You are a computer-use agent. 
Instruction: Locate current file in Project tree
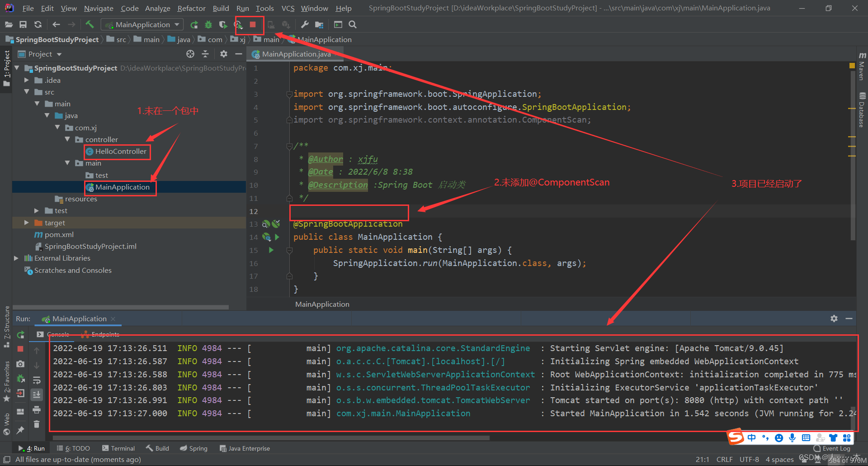click(190, 54)
